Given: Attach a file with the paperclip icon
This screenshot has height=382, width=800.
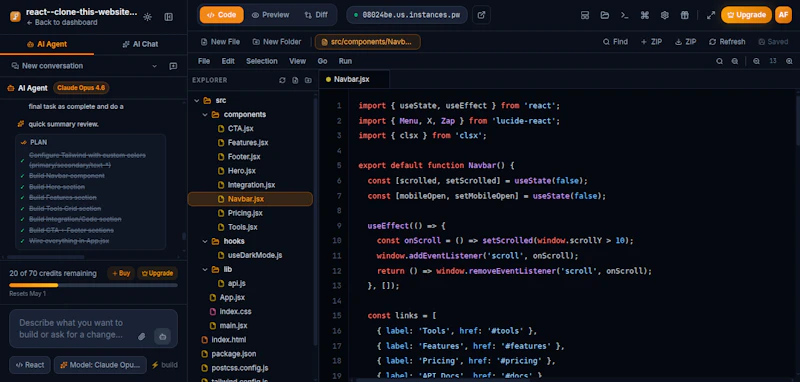Looking at the screenshot, I should pyautogui.click(x=142, y=337).
